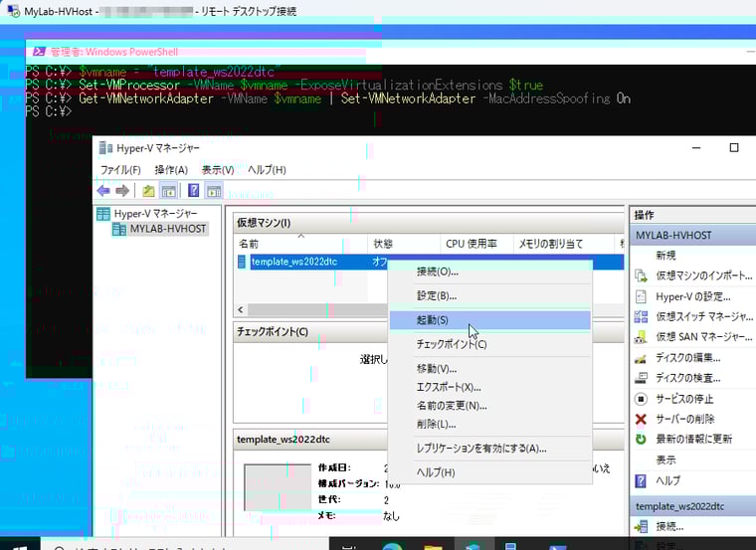Viewport: 756px width, 550px height.
Task: Click the VM preview thumbnail in details pane
Action: (x=278, y=487)
